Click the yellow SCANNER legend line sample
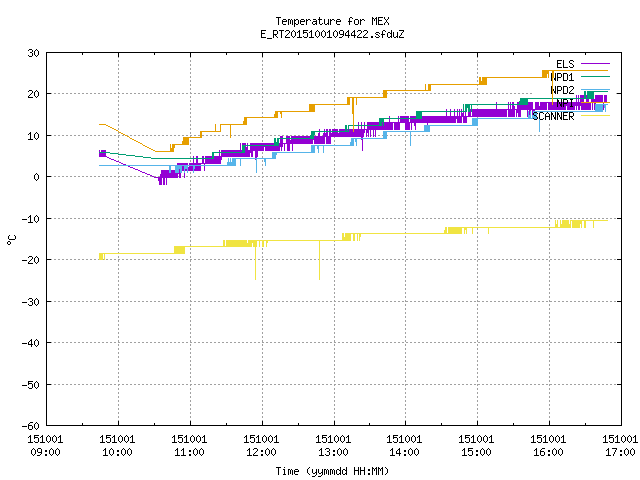The image size is (640, 480). click(x=595, y=116)
